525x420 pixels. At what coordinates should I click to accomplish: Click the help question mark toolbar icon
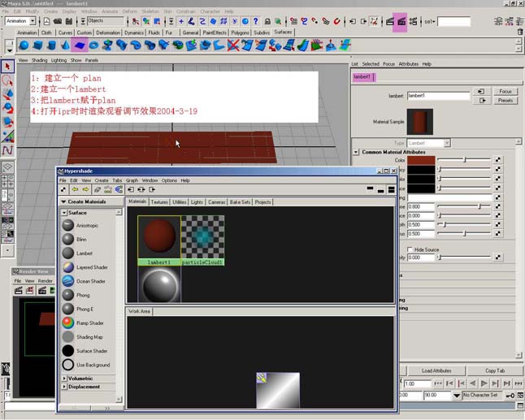pos(256,21)
